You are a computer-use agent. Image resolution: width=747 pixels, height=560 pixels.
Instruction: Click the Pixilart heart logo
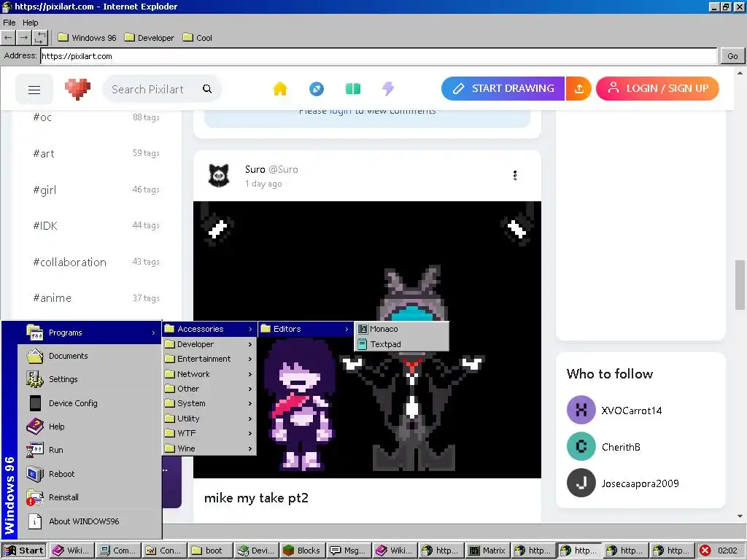point(77,89)
